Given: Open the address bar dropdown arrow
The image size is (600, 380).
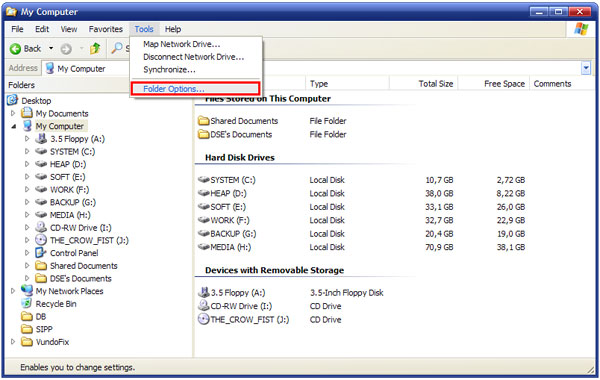Looking at the screenshot, I should [x=585, y=68].
